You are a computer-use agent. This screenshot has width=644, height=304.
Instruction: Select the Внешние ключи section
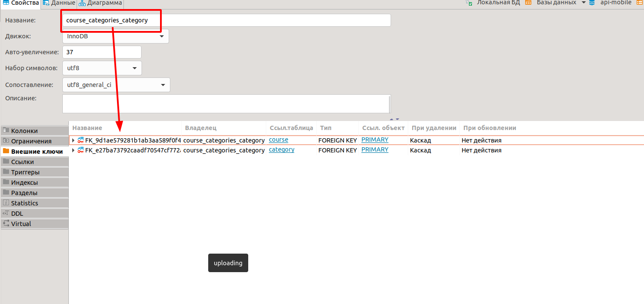[34, 152]
